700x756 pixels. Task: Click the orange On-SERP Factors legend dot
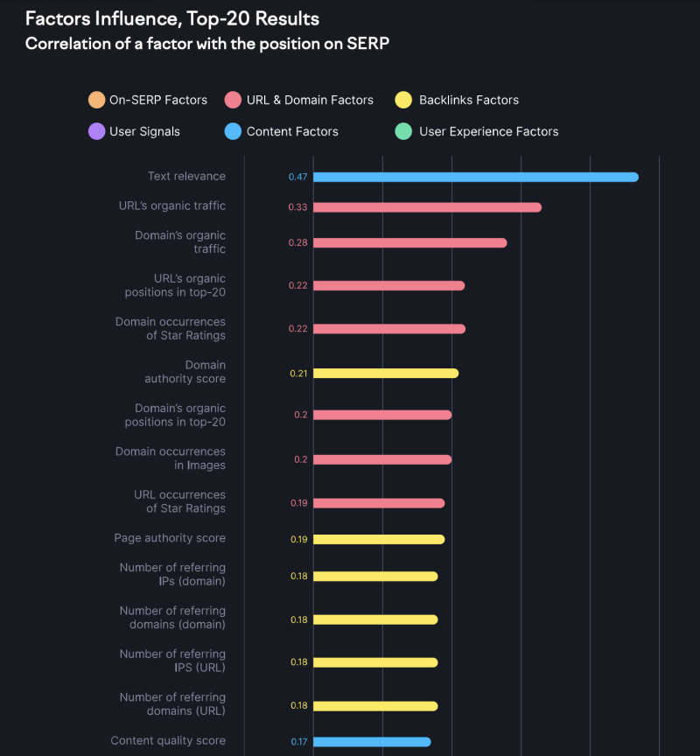tap(96, 100)
